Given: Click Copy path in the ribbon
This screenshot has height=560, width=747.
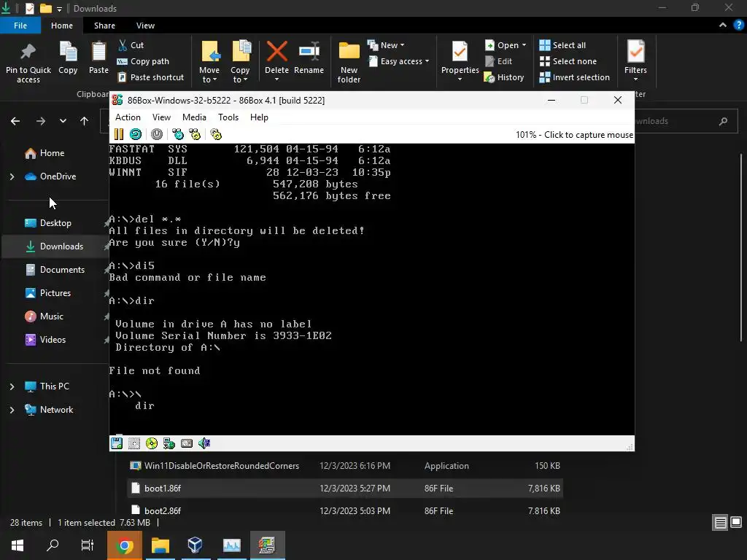Looking at the screenshot, I should click(x=143, y=61).
